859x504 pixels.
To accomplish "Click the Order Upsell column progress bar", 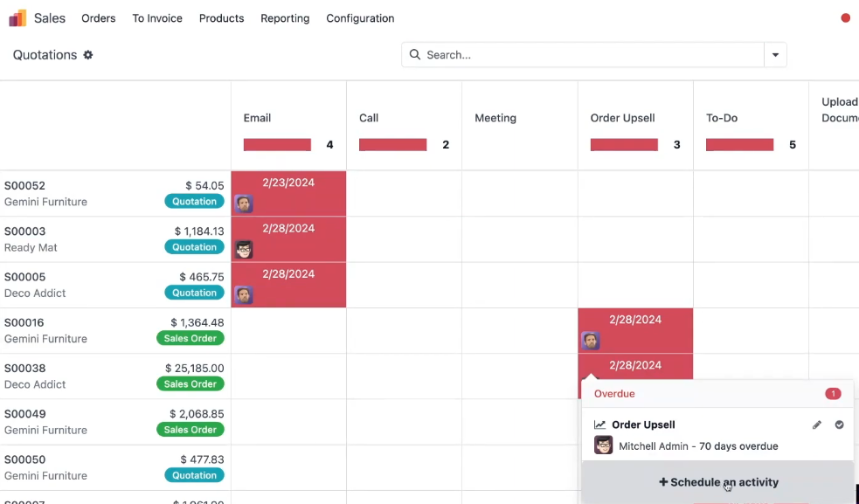I will [x=624, y=145].
